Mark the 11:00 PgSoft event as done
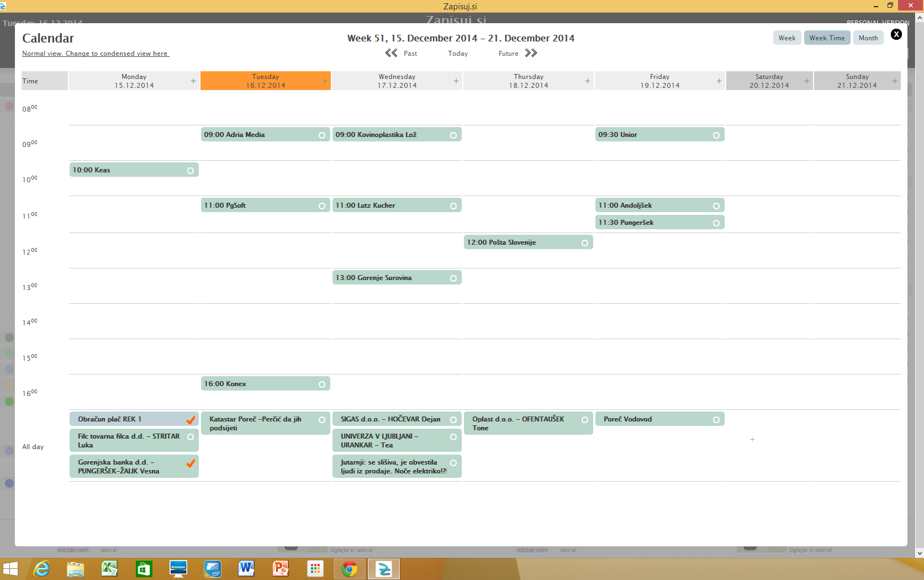Image resolution: width=924 pixels, height=580 pixels. tap(322, 206)
